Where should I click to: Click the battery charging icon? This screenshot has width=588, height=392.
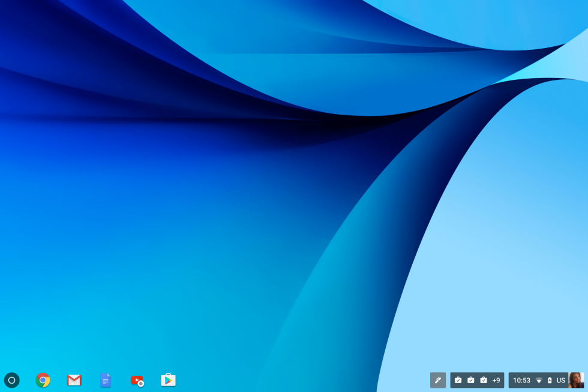[550, 381]
